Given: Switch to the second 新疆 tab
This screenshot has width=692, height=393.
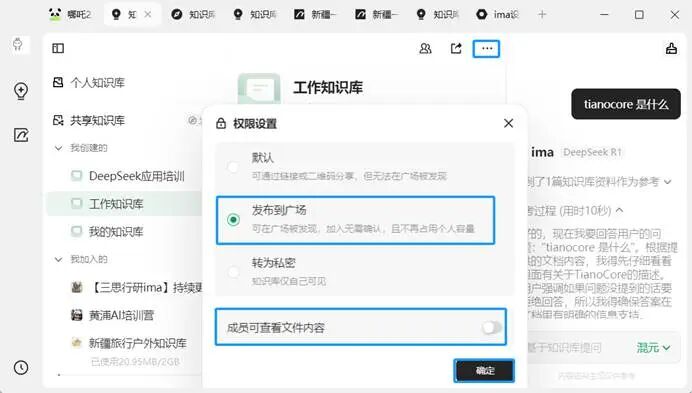Looking at the screenshot, I should (377, 15).
